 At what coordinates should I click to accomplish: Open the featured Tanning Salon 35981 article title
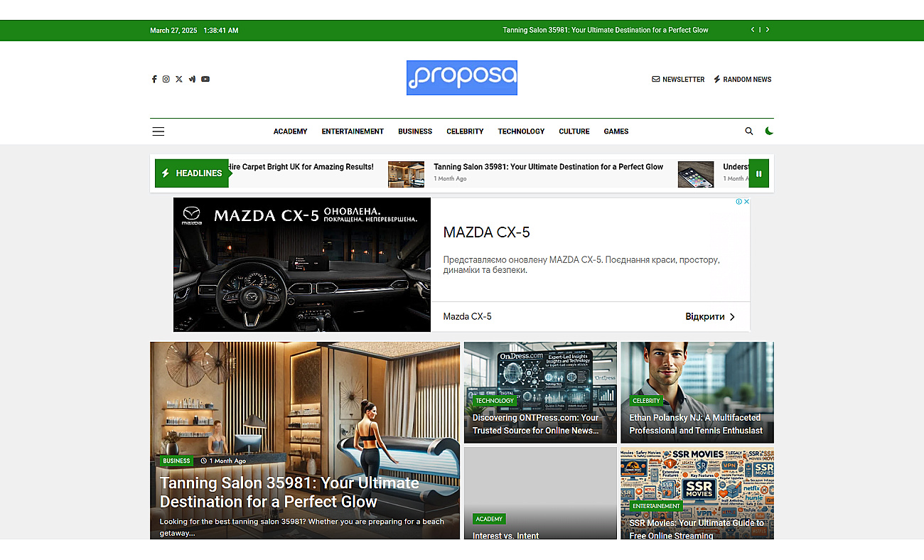coord(289,492)
